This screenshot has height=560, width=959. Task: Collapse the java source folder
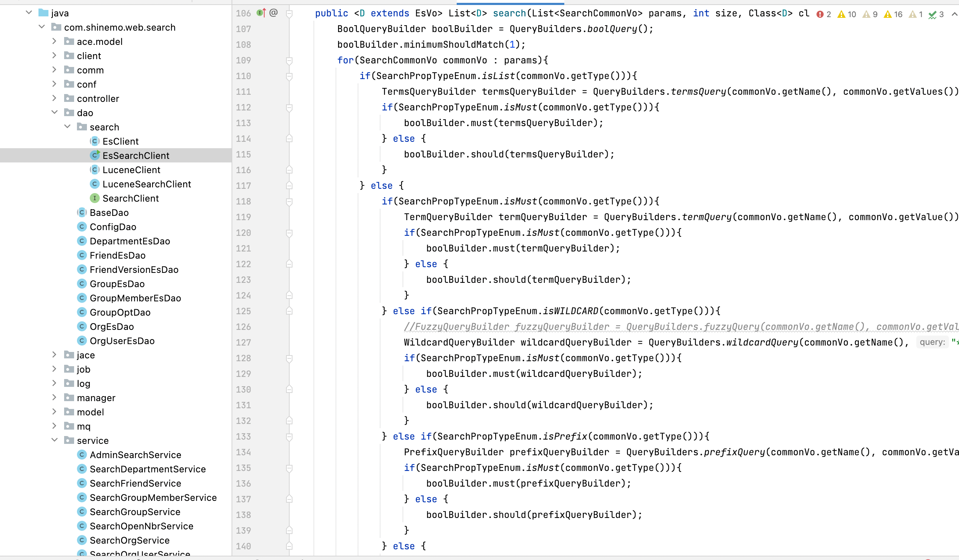pyautogui.click(x=28, y=12)
